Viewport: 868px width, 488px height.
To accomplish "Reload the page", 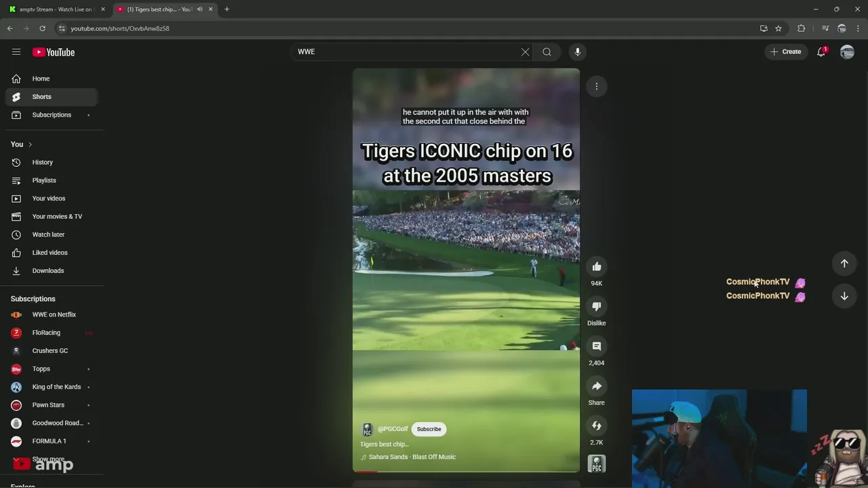I will click(x=42, y=28).
